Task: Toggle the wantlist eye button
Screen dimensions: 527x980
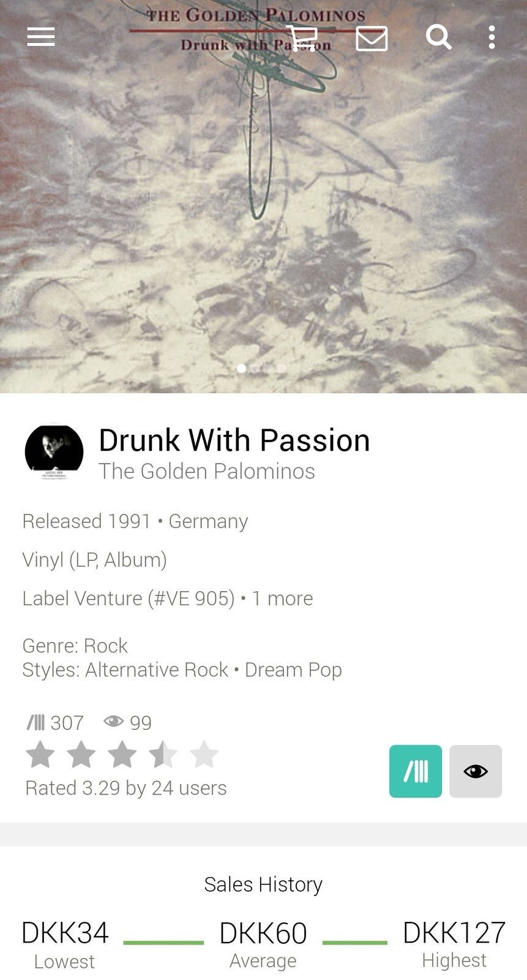Action: (x=476, y=771)
